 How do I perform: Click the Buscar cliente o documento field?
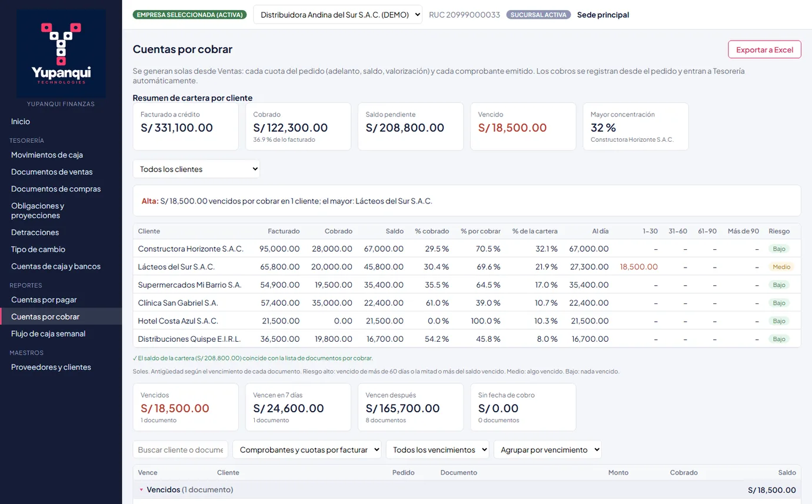pos(181,450)
